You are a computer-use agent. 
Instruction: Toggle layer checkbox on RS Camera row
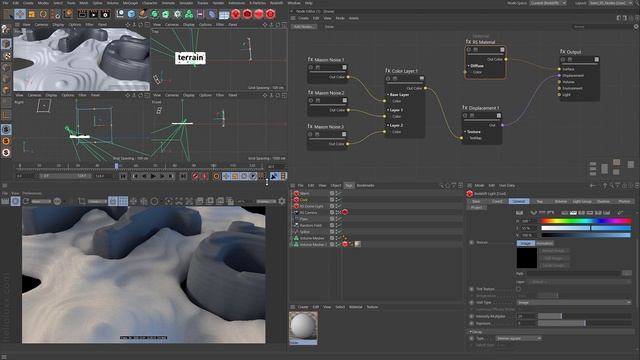click(x=332, y=212)
